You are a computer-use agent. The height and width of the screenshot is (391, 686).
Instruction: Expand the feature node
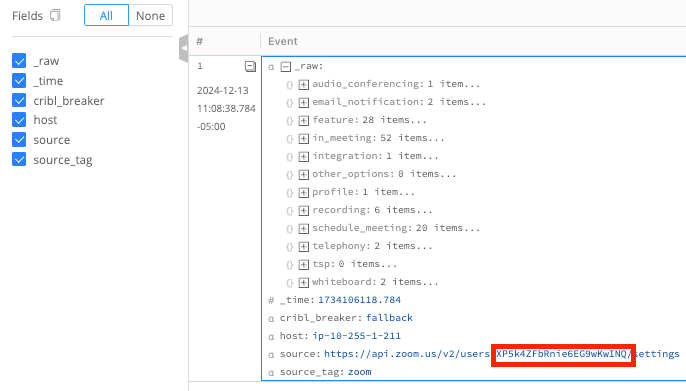[x=304, y=120]
